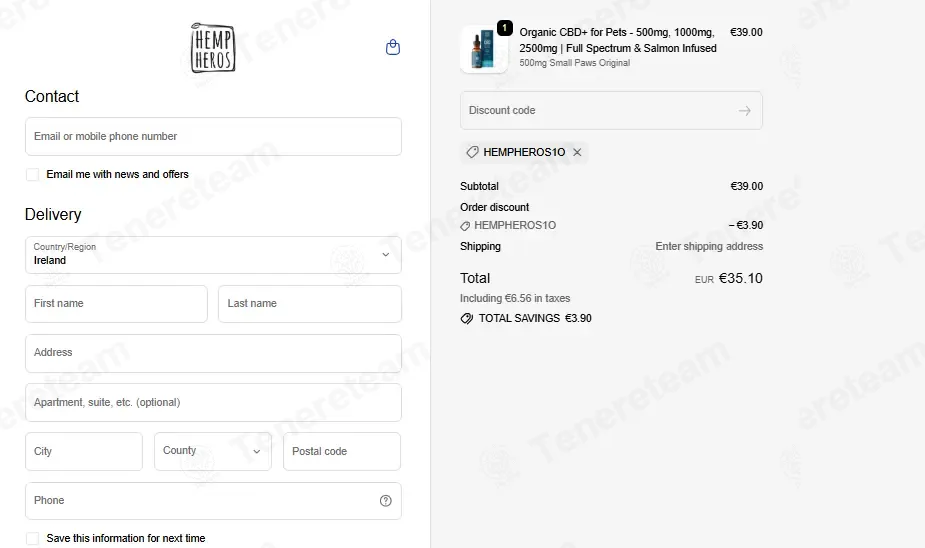The width and height of the screenshot is (925, 548).
Task: Focus the Email or mobile phone number field
Action: (x=213, y=136)
